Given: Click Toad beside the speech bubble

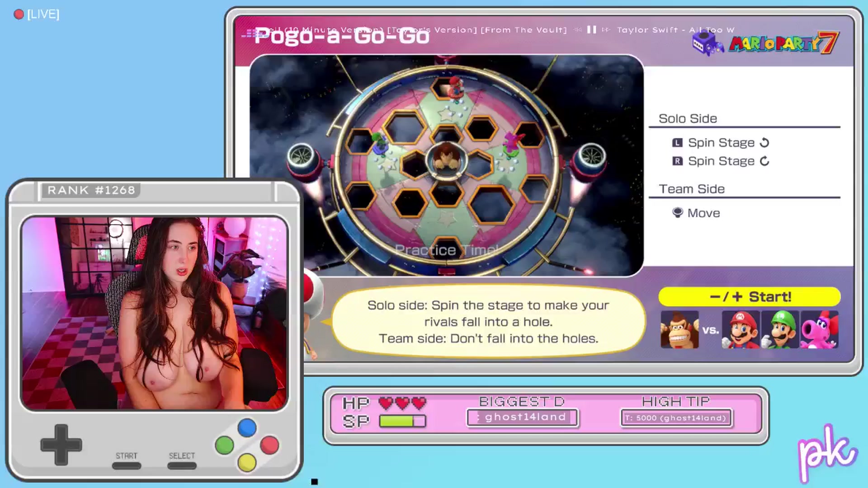Looking at the screenshot, I should [312, 312].
